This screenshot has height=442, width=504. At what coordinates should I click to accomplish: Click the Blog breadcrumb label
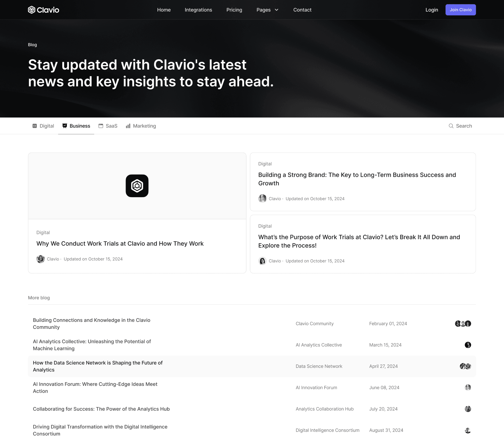pyautogui.click(x=32, y=45)
